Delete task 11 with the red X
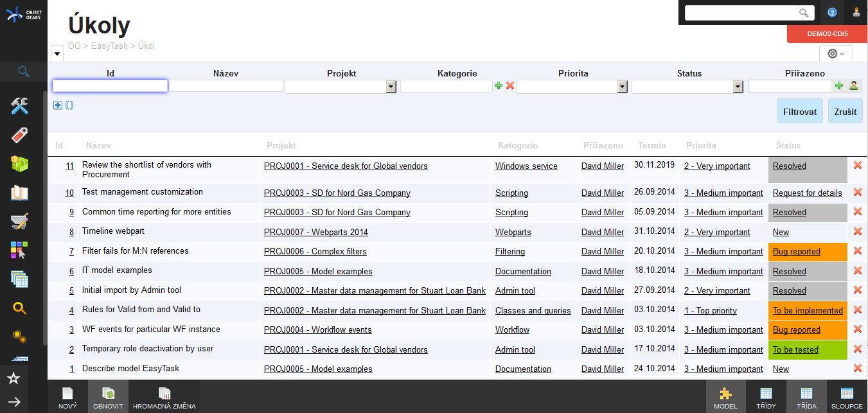This screenshot has height=413, width=868. 857,166
